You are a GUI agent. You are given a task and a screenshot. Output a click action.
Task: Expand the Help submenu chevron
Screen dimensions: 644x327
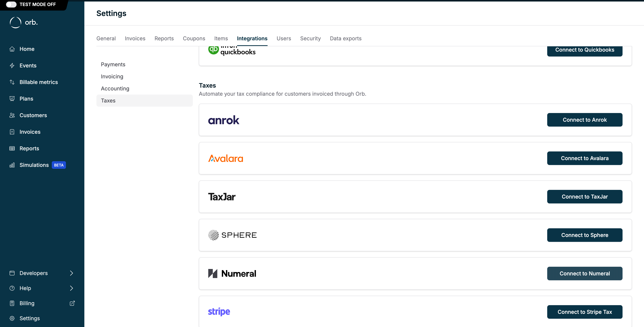point(72,288)
